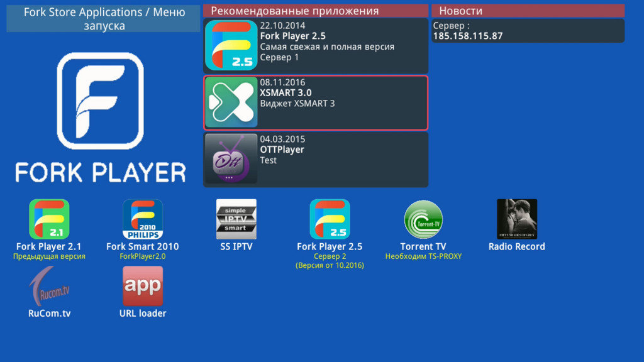Open the Torrent TV app icon
644x362 pixels.
tap(423, 220)
